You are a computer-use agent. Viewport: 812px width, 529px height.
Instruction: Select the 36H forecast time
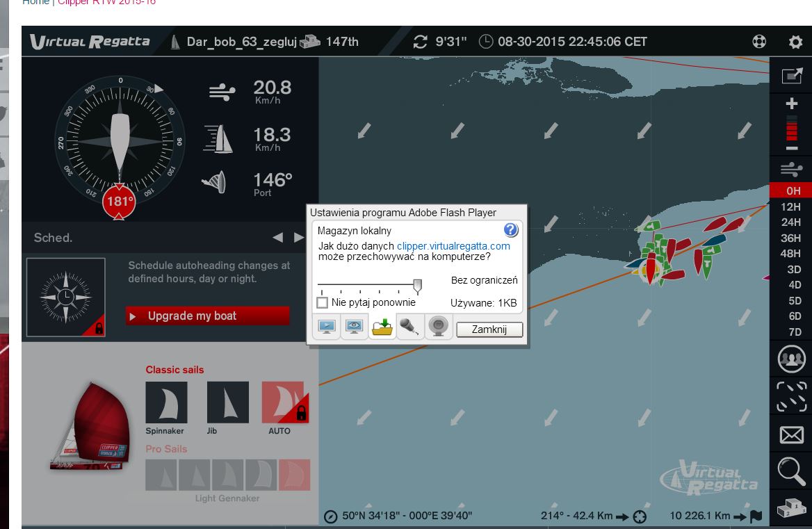point(790,238)
